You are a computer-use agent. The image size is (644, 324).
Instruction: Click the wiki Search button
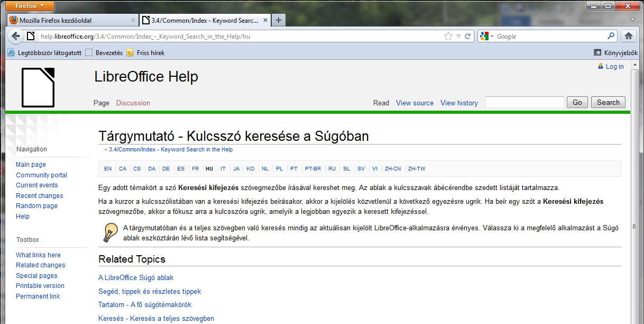pyautogui.click(x=608, y=102)
